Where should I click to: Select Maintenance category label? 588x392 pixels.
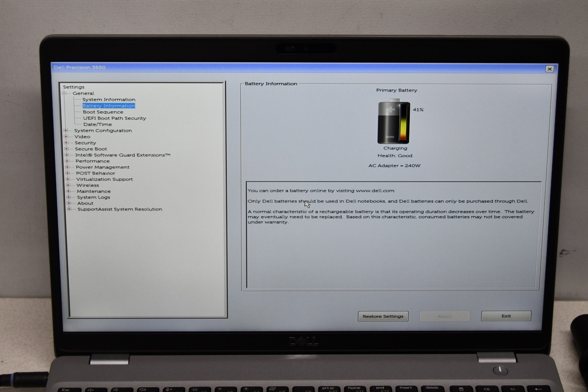(x=93, y=191)
